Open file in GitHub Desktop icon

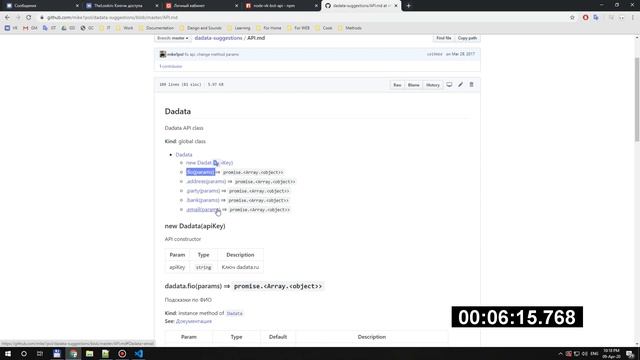coord(449,84)
